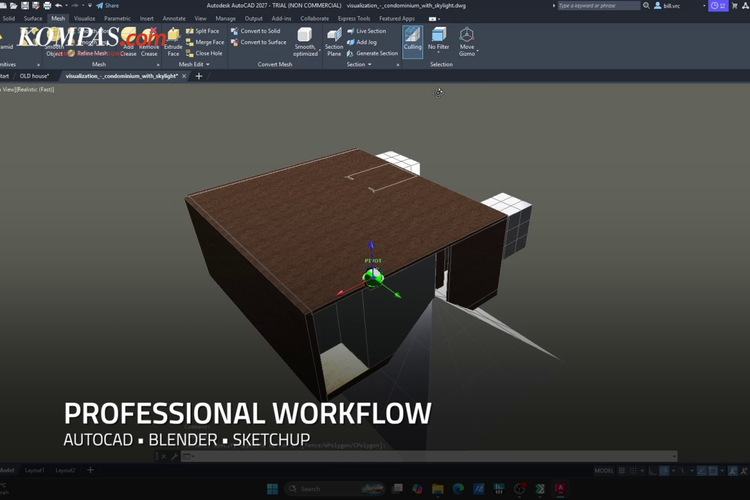The image size is (750, 500).
Task: Toggle the Culling selection button
Action: click(x=412, y=42)
